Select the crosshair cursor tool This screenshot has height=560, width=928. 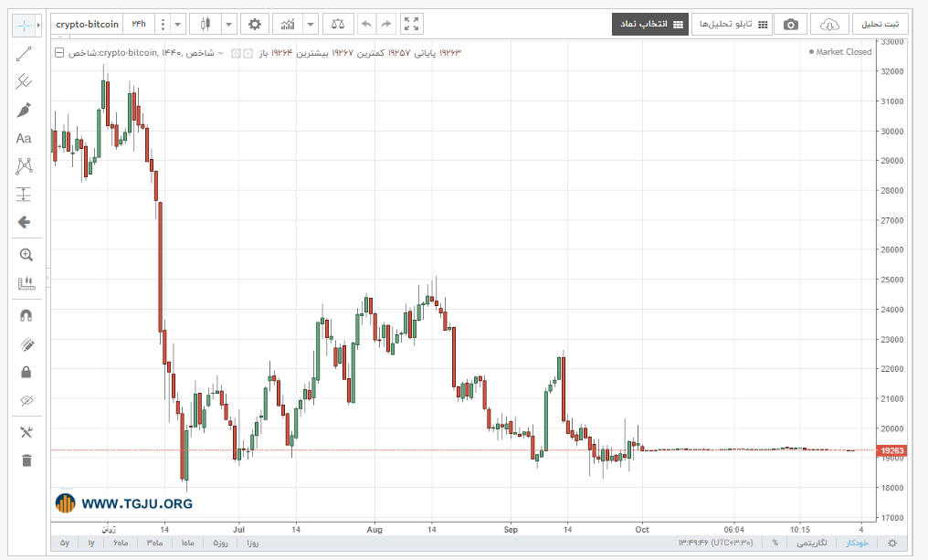pos(24,25)
